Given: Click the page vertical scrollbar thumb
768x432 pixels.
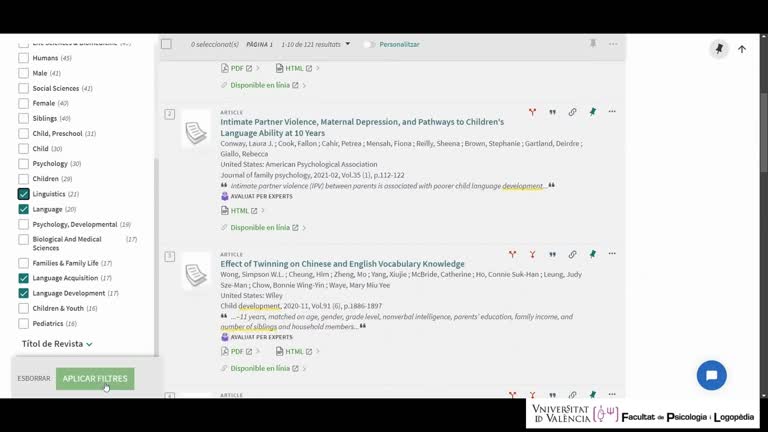Looking at the screenshot, I should pos(764,132).
